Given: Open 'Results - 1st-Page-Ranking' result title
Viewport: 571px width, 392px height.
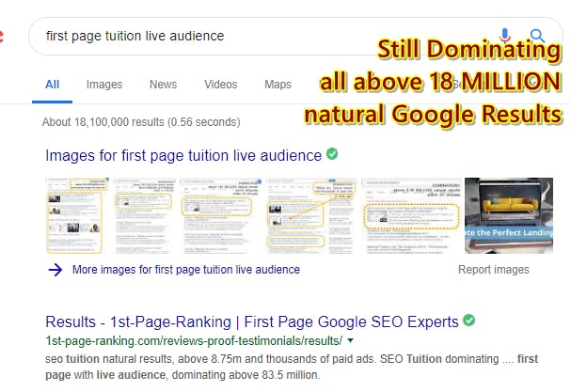Looking at the screenshot, I should (x=252, y=321).
